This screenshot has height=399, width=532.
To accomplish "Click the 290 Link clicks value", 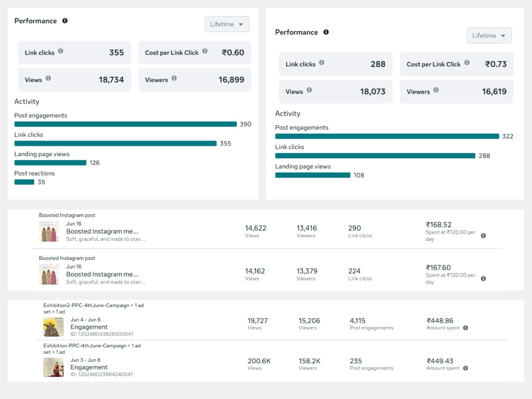I will click(354, 228).
